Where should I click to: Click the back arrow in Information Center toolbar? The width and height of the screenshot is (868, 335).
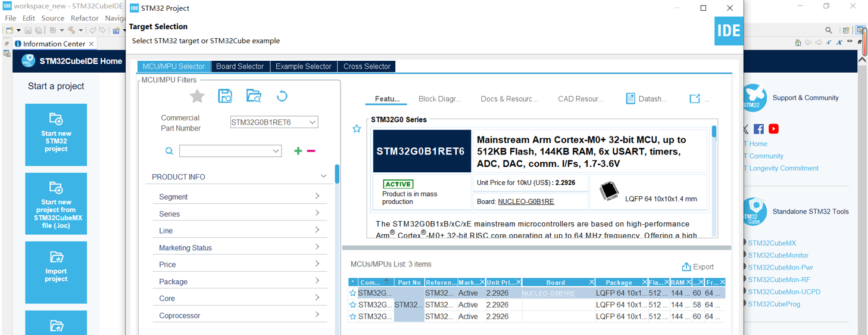pos(808,42)
